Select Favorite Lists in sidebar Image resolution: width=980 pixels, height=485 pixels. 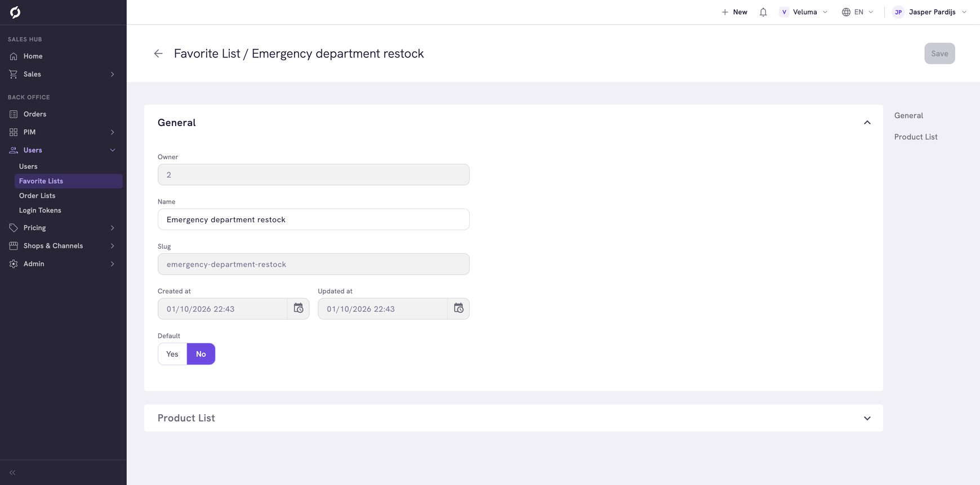(x=69, y=181)
